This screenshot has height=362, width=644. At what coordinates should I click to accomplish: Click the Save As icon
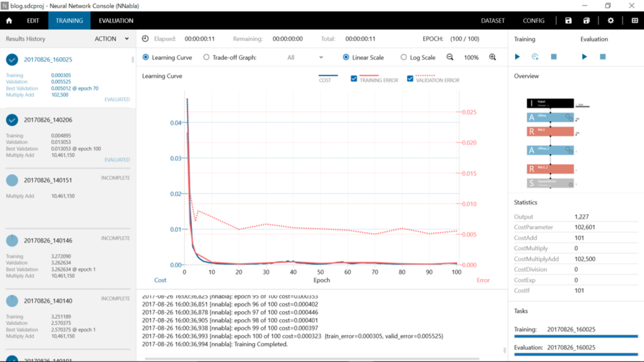[587, 21]
